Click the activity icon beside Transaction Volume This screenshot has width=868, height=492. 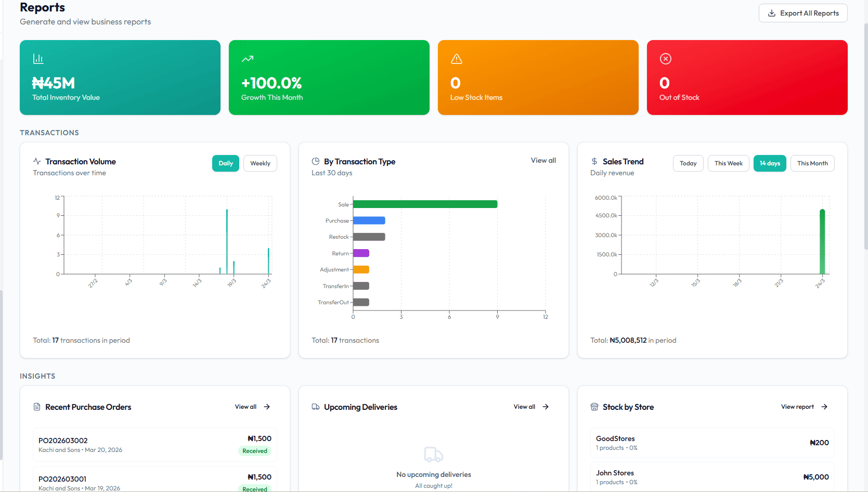click(x=36, y=161)
